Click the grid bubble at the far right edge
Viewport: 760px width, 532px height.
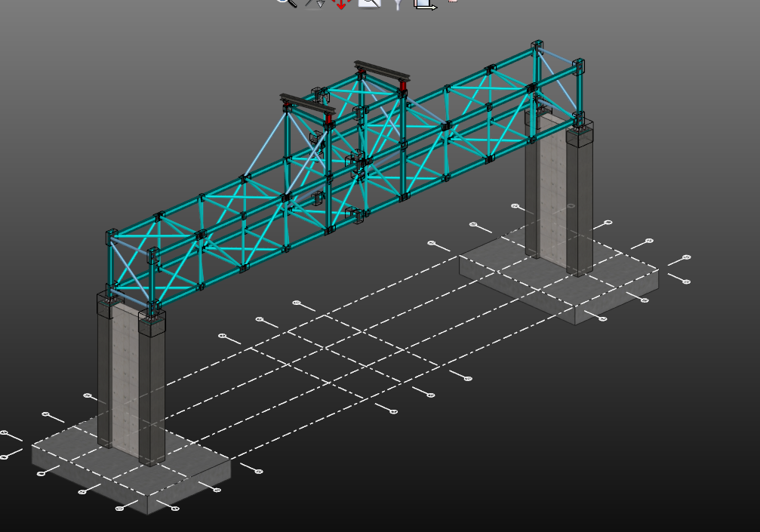click(x=686, y=257)
